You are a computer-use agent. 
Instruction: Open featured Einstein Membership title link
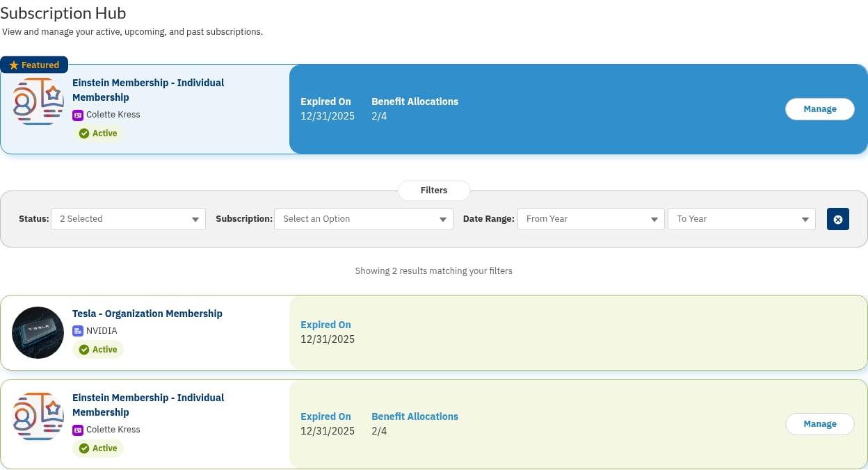click(148, 90)
